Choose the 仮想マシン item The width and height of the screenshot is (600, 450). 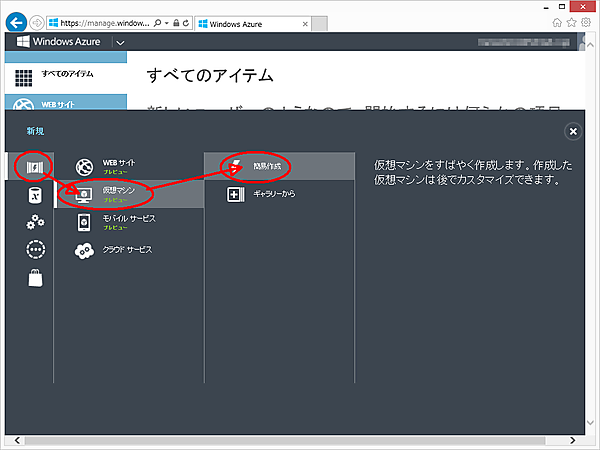[x=129, y=194]
